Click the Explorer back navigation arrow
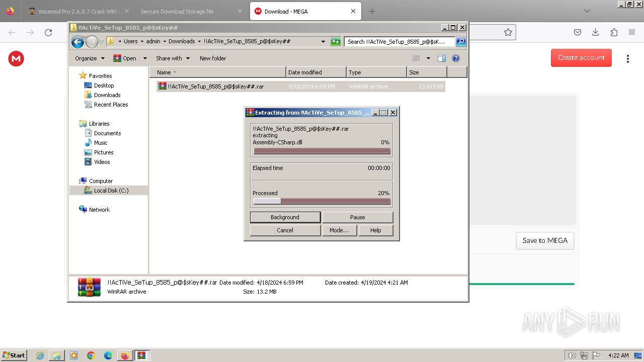Image resolution: width=644 pixels, height=362 pixels. coord(77,42)
